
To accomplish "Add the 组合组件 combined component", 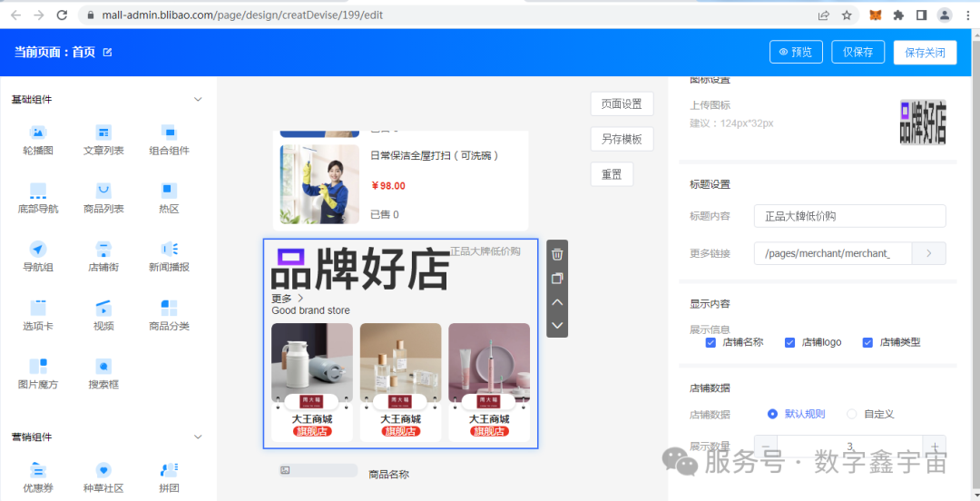I will tap(170, 140).
